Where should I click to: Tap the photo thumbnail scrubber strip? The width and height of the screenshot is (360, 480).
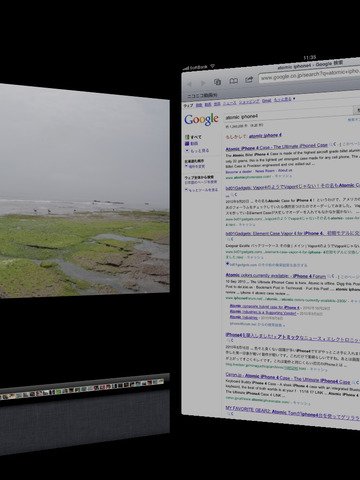82,389
